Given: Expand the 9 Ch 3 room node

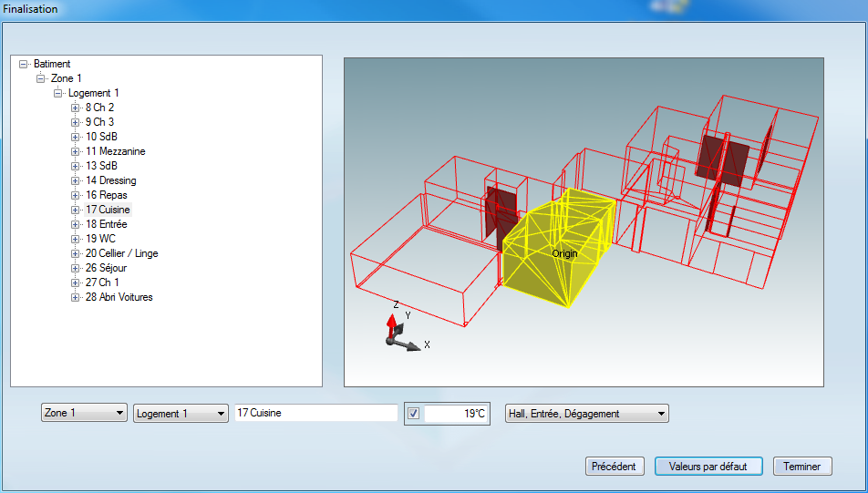Looking at the screenshot, I should click(x=76, y=122).
